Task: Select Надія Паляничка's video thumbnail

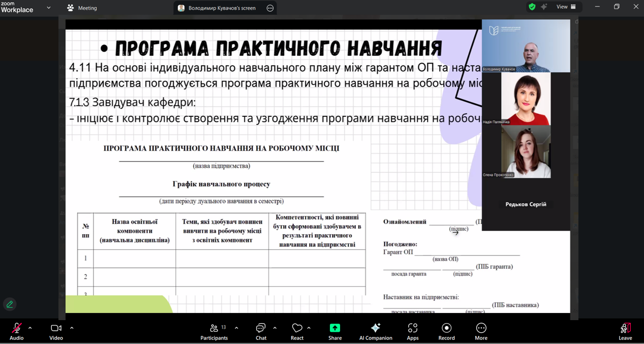Action: (526, 99)
